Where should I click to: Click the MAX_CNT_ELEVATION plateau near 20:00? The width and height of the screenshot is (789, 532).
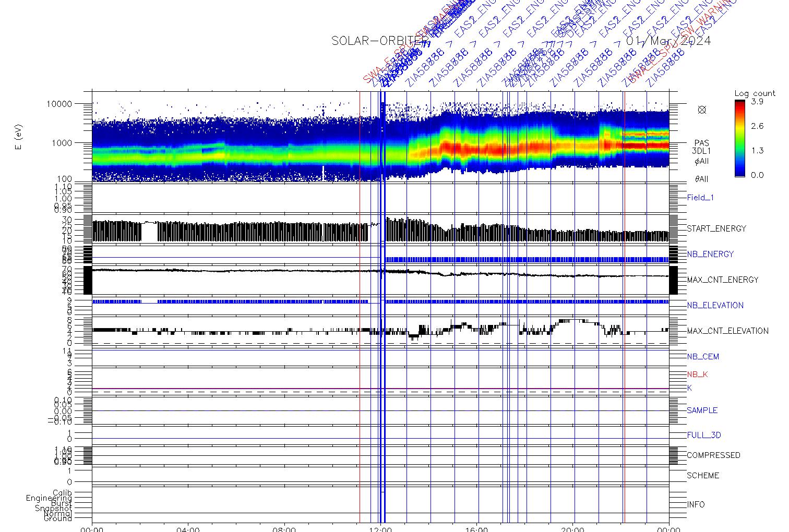(x=573, y=320)
